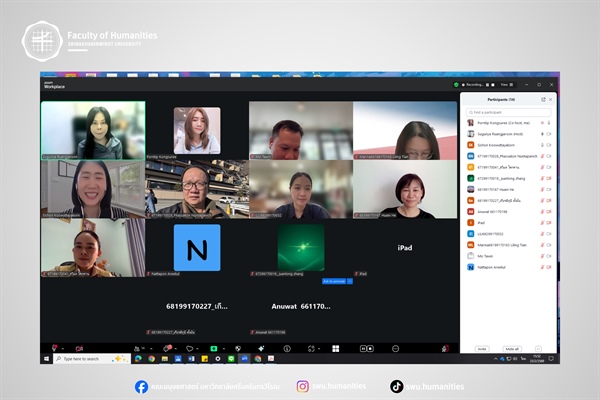
Task: Pause the meeting recording
Action: [489, 85]
